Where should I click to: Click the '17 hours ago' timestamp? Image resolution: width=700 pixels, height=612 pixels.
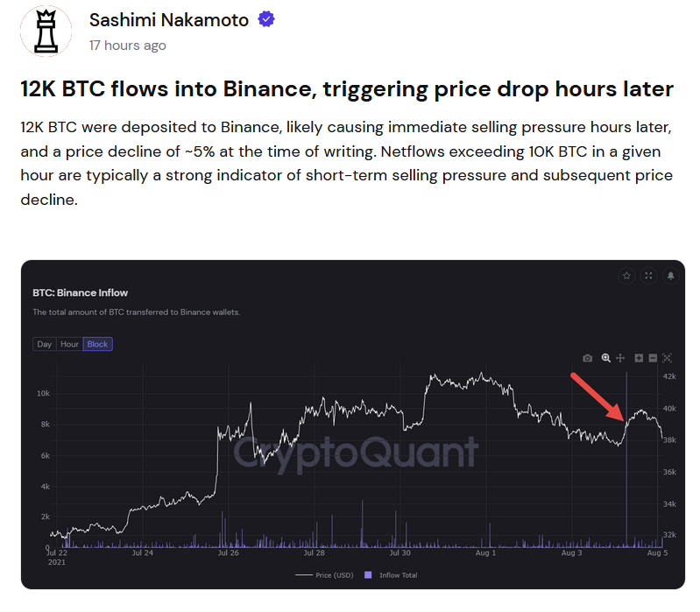pos(127,45)
